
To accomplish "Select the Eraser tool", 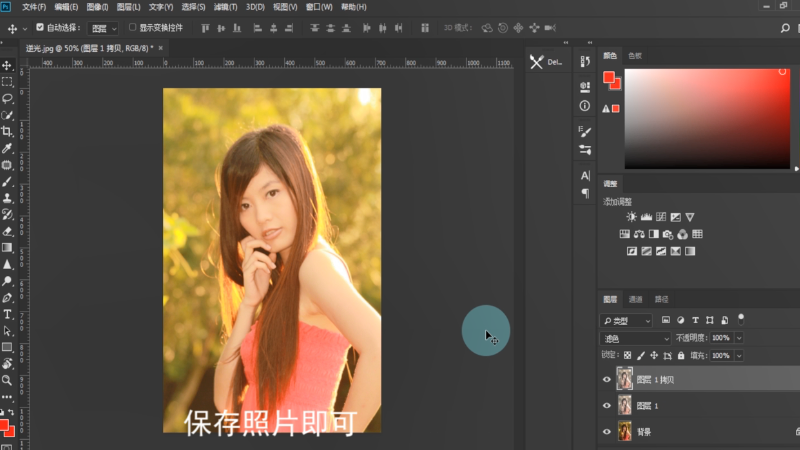I will 7,231.
